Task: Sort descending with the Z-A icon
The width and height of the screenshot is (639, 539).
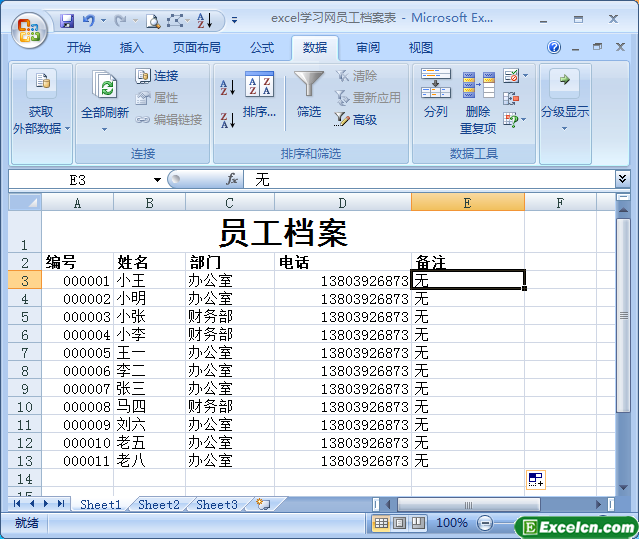Action: coord(227,120)
